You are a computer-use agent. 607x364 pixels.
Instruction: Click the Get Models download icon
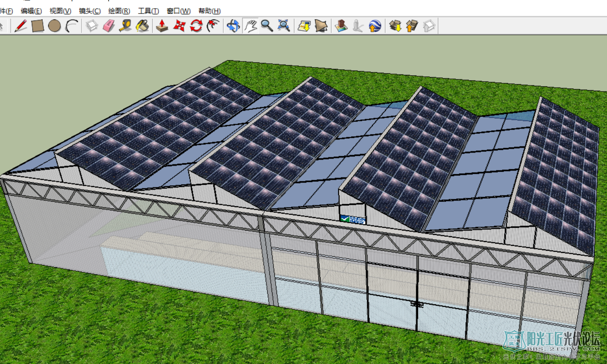tap(396, 26)
